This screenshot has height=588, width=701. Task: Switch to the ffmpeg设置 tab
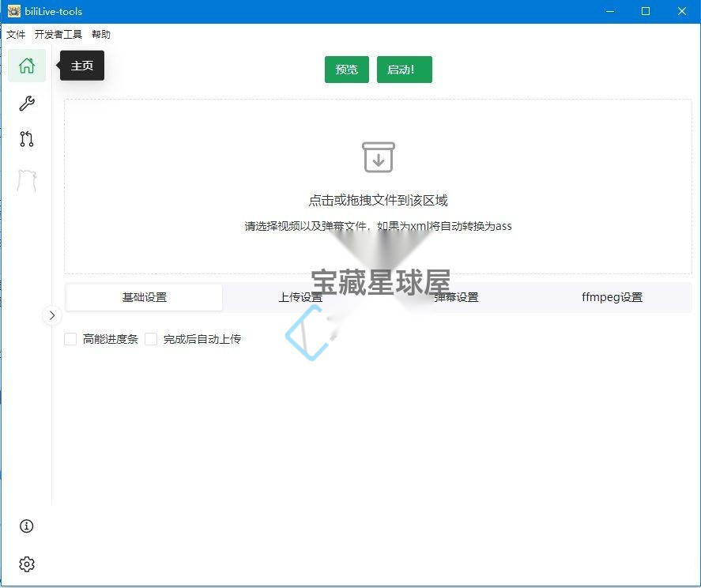pyautogui.click(x=612, y=297)
